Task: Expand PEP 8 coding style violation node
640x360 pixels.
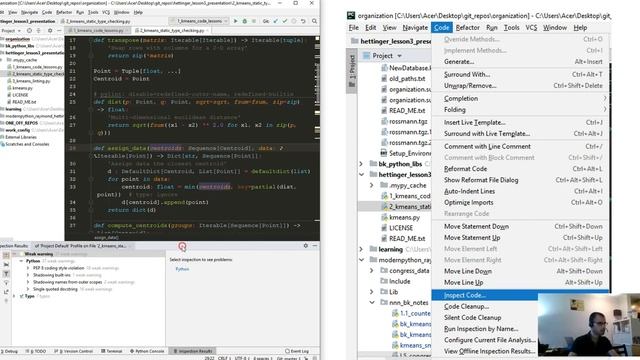Action: [28, 268]
